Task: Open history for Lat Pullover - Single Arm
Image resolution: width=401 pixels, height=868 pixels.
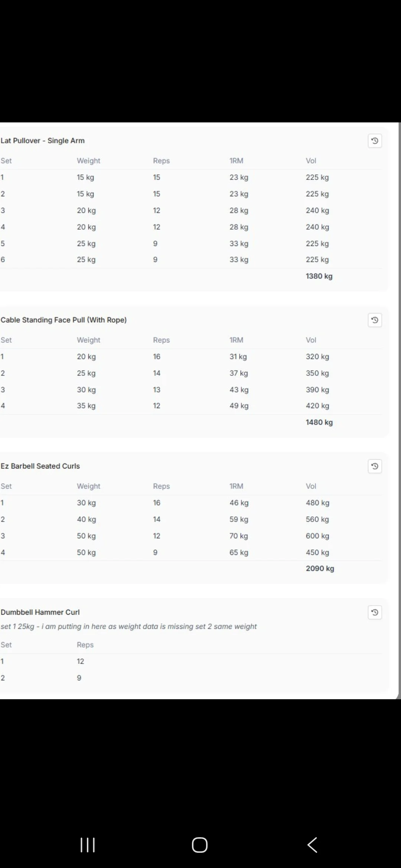Action: 375,141
